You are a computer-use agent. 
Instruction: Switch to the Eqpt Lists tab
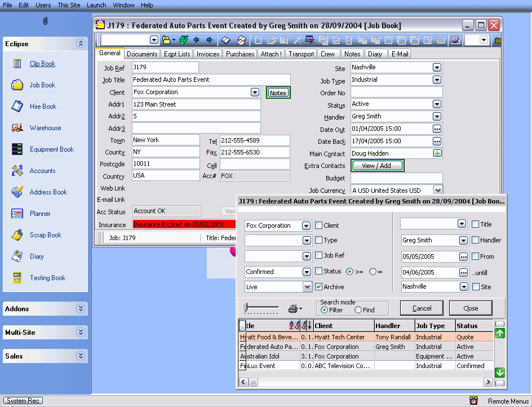coord(177,54)
